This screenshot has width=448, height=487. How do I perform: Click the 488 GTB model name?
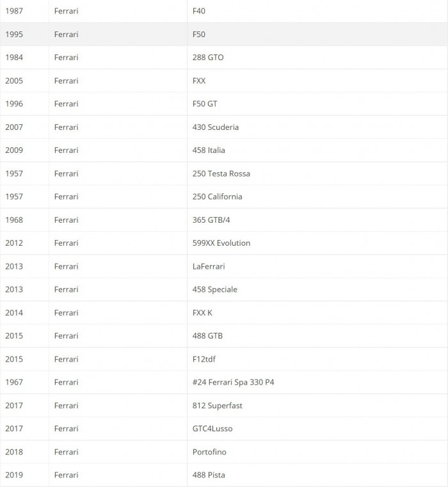(x=207, y=336)
